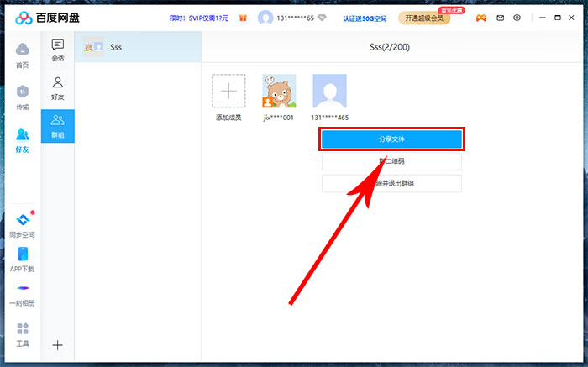Image resolution: width=588 pixels, height=367 pixels.
Task: Click the 开通超级会员 button
Action: [424, 18]
